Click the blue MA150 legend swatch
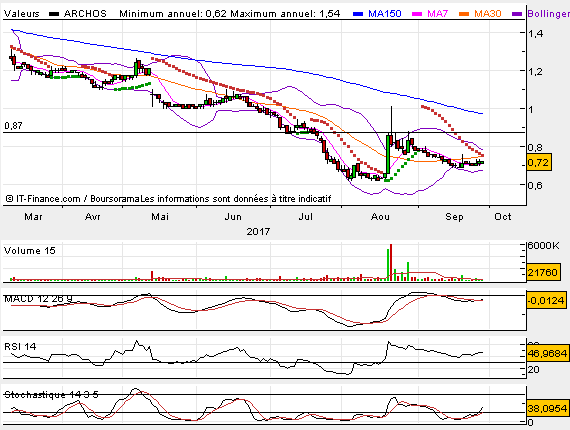The height and width of the screenshot is (430, 570). tap(358, 14)
